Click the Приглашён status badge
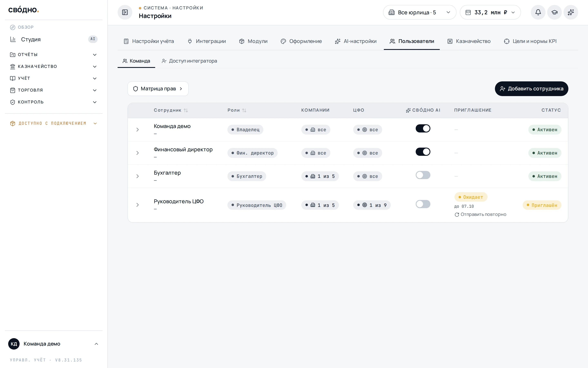The image size is (588, 368). click(x=542, y=205)
